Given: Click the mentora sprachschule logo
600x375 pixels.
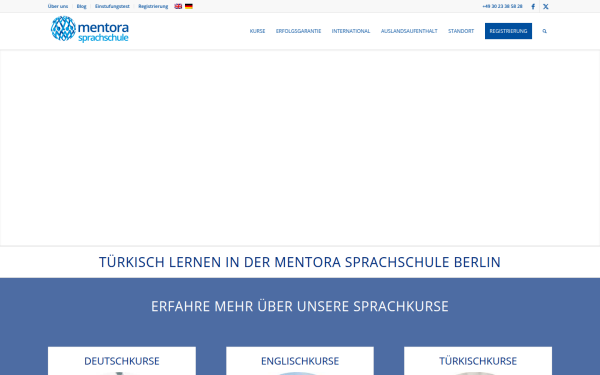Looking at the screenshot, I should click(90, 29).
